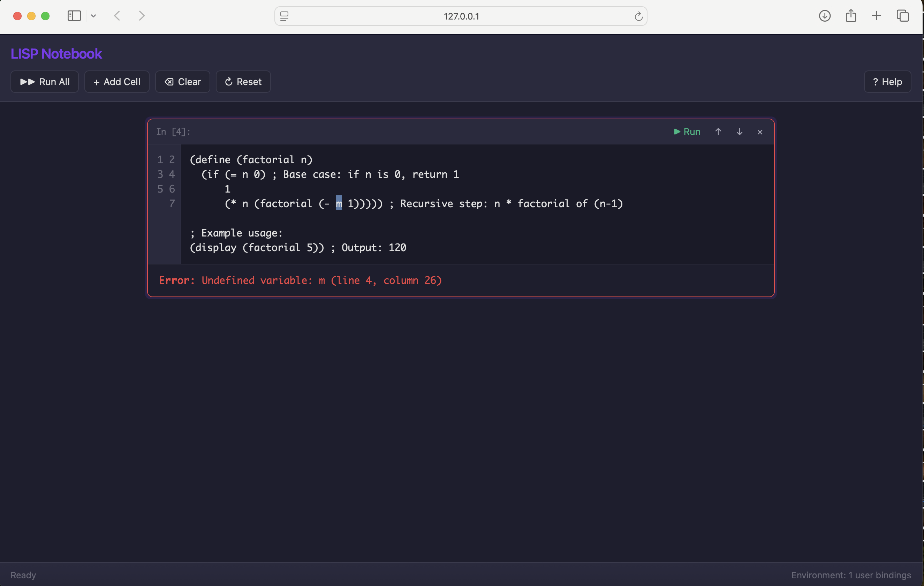
Task: Open the Safari share sheet
Action: (851, 16)
